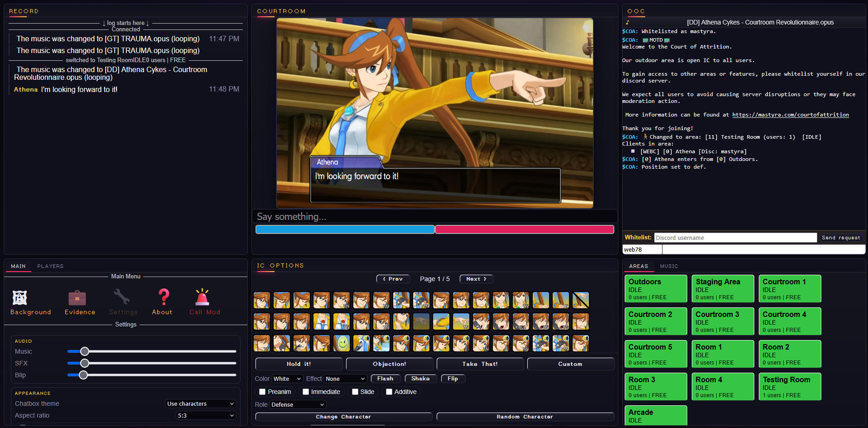
Task: Select the emote labeled FULL
Action: coord(521,322)
